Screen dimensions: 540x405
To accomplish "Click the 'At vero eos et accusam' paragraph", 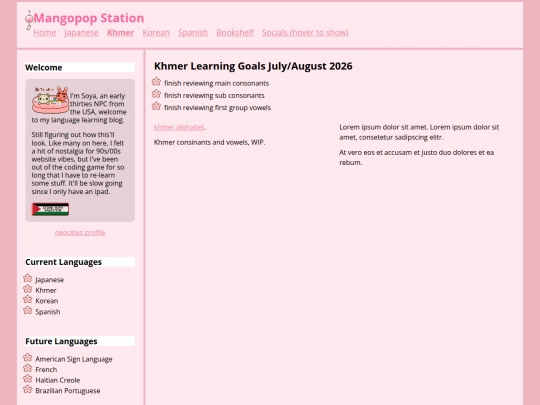I will point(417,157).
